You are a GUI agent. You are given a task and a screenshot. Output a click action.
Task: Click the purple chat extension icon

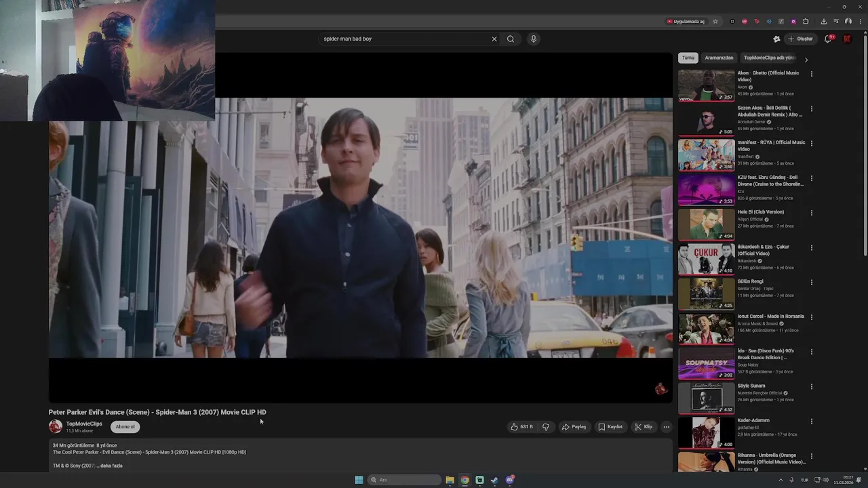click(793, 21)
